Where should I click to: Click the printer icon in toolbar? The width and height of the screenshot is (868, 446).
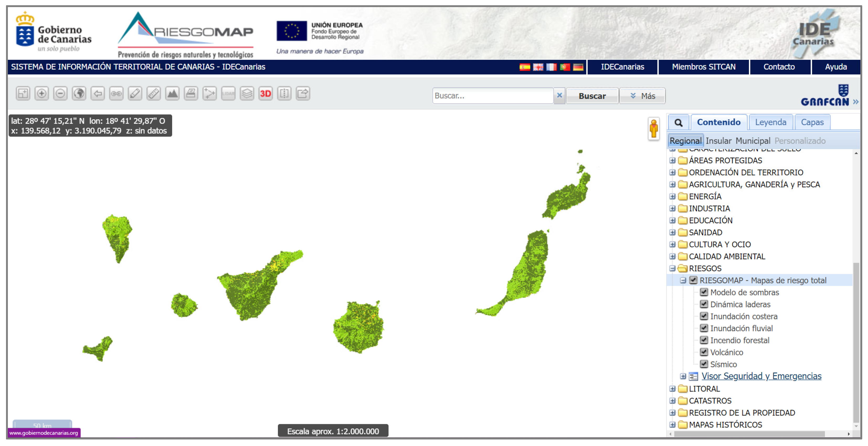pos(191,93)
